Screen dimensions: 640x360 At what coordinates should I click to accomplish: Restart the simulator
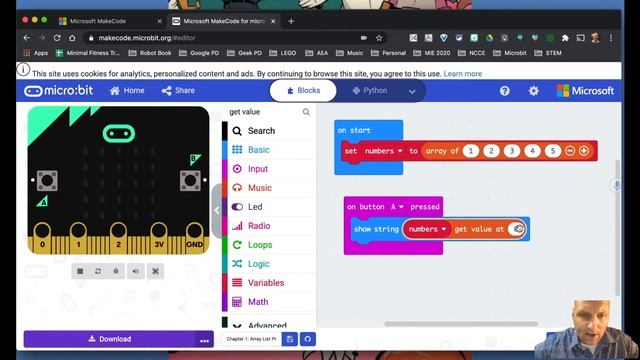(98, 271)
